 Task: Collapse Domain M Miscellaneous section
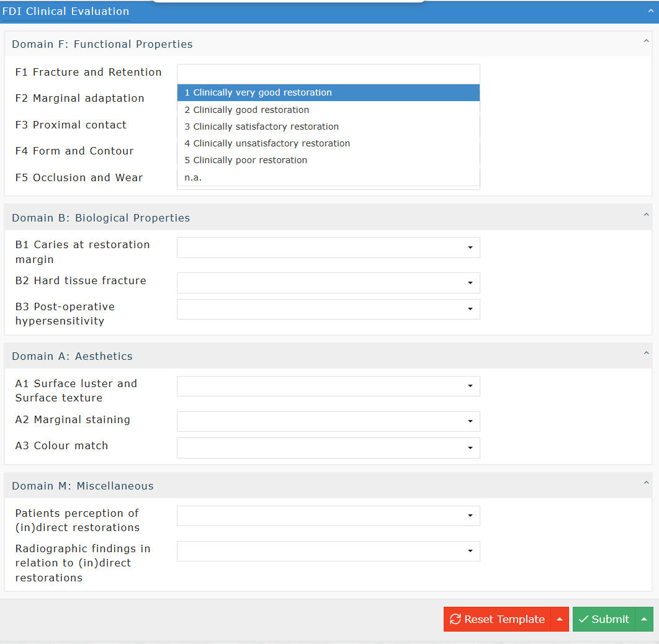646,483
